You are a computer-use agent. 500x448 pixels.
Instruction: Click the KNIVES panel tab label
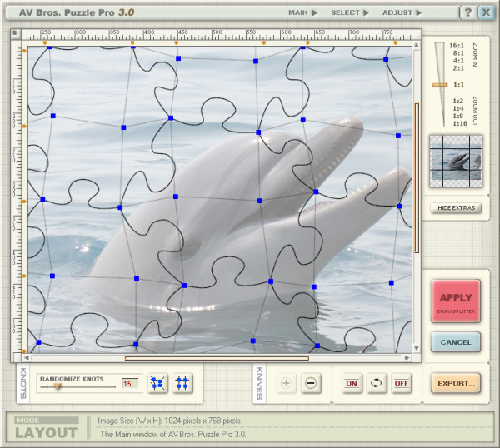click(259, 383)
